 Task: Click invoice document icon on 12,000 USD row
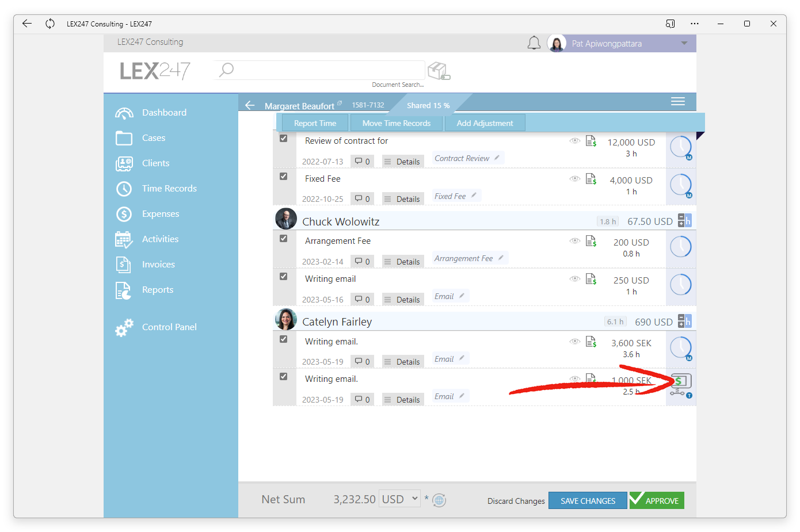591,141
